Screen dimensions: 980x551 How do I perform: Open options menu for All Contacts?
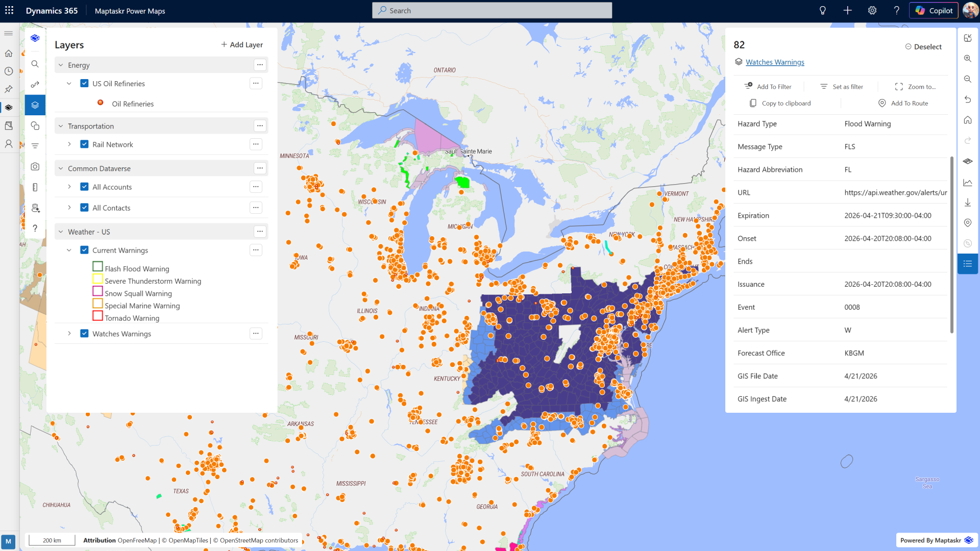tap(256, 208)
